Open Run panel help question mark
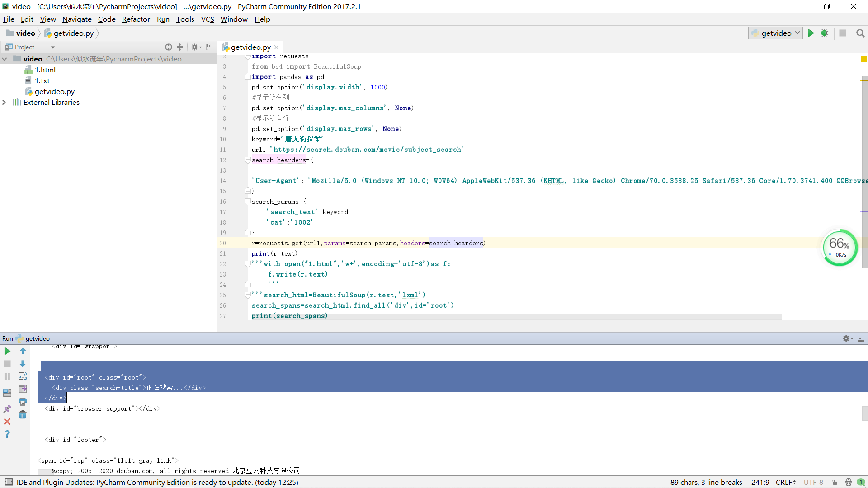 coord(7,434)
